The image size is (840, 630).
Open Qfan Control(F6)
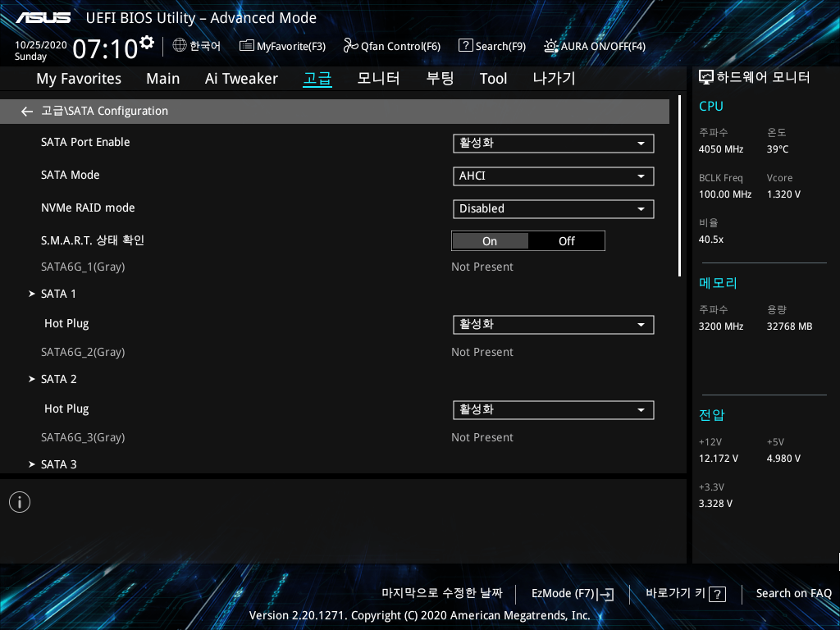(391, 46)
